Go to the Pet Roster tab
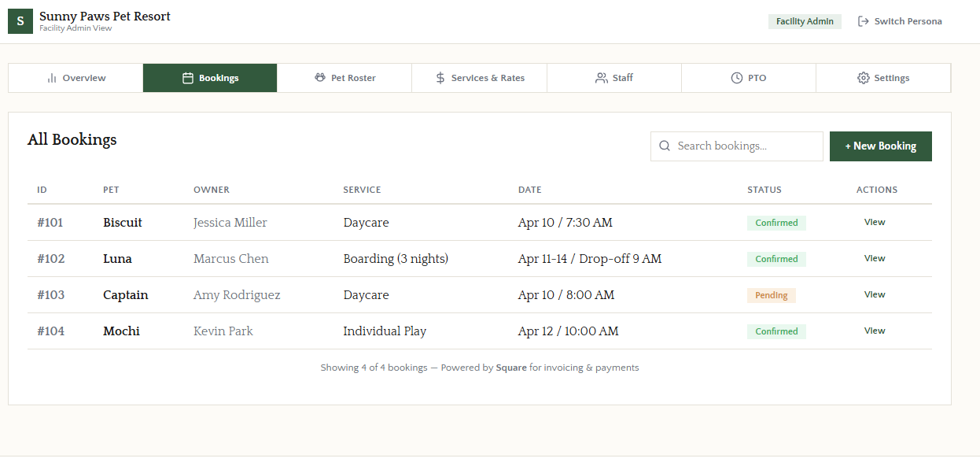The image size is (980, 462). click(x=344, y=78)
